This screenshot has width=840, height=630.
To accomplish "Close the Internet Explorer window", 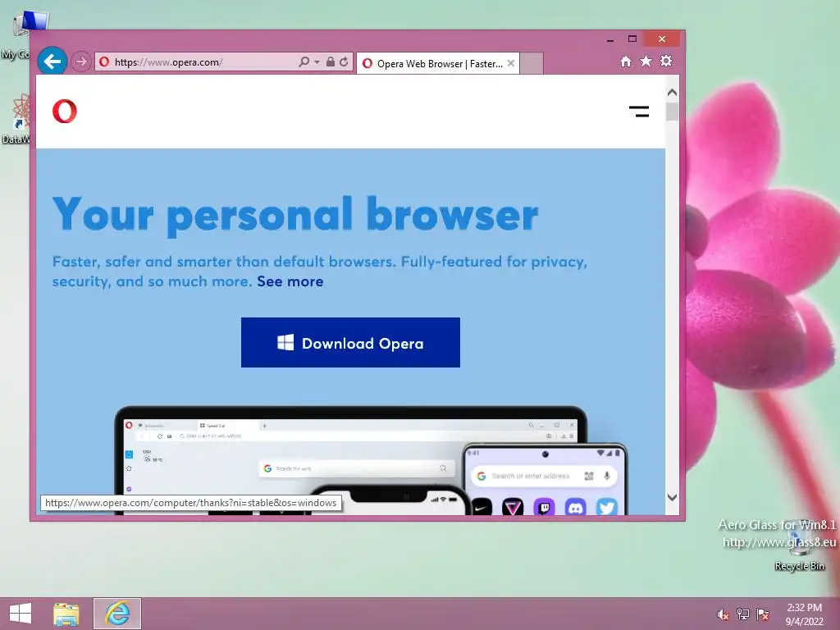I will click(x=662, y=39).
